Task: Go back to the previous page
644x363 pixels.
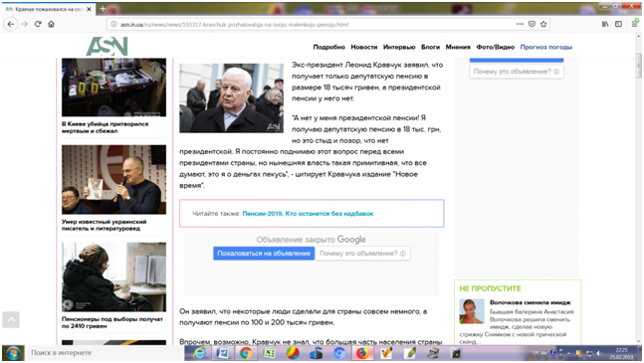Action: (11, 24)
